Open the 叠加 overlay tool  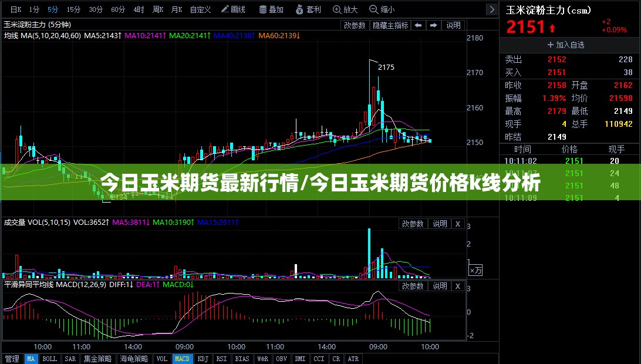pos(271,9)
